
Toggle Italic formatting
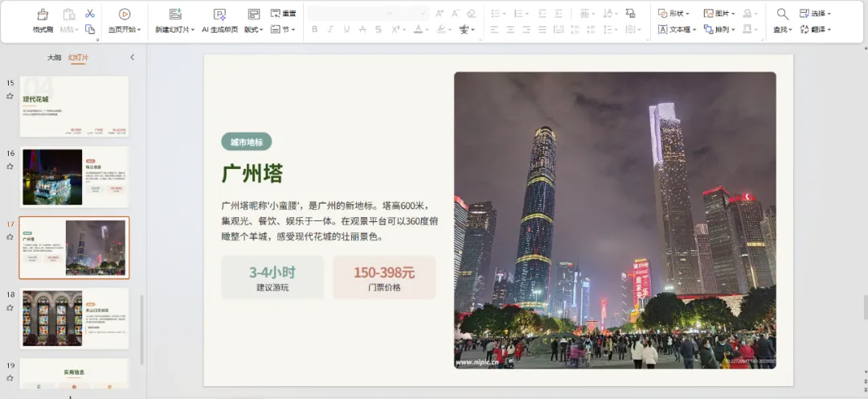point(330,30)
